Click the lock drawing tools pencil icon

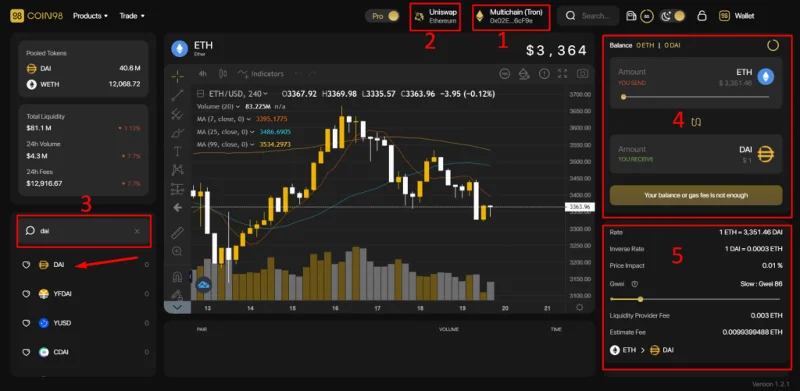[178, 295]
